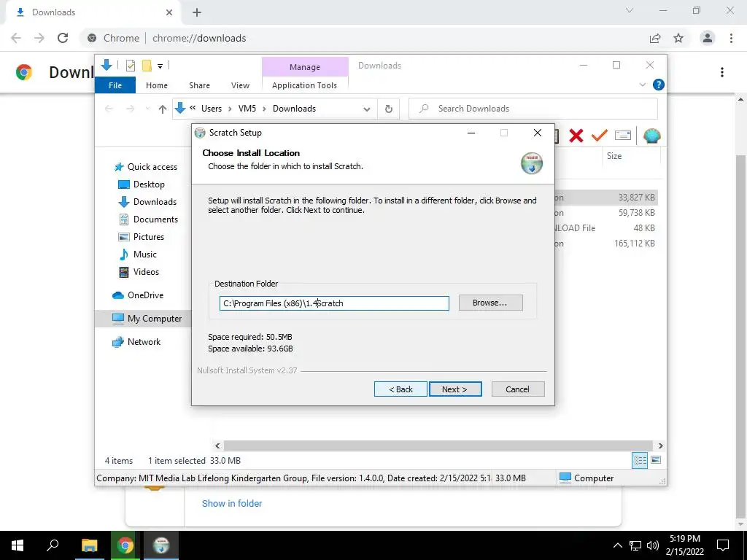
Task: Reload the Chrome downloads page
Action: click(x=63, y=38)
